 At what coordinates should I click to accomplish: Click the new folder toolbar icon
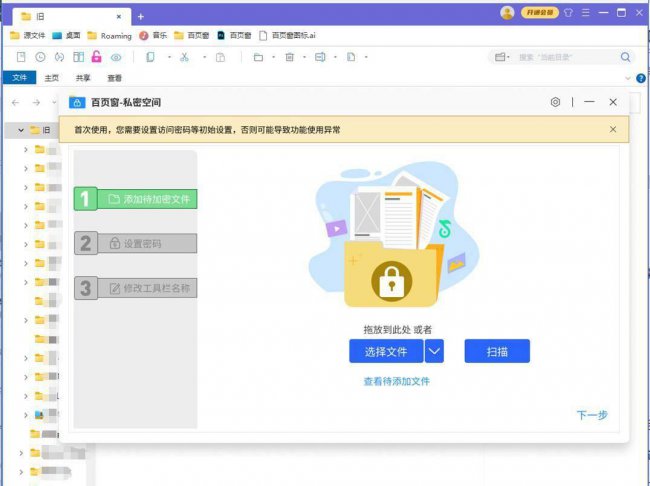click(x=258, y=57)
